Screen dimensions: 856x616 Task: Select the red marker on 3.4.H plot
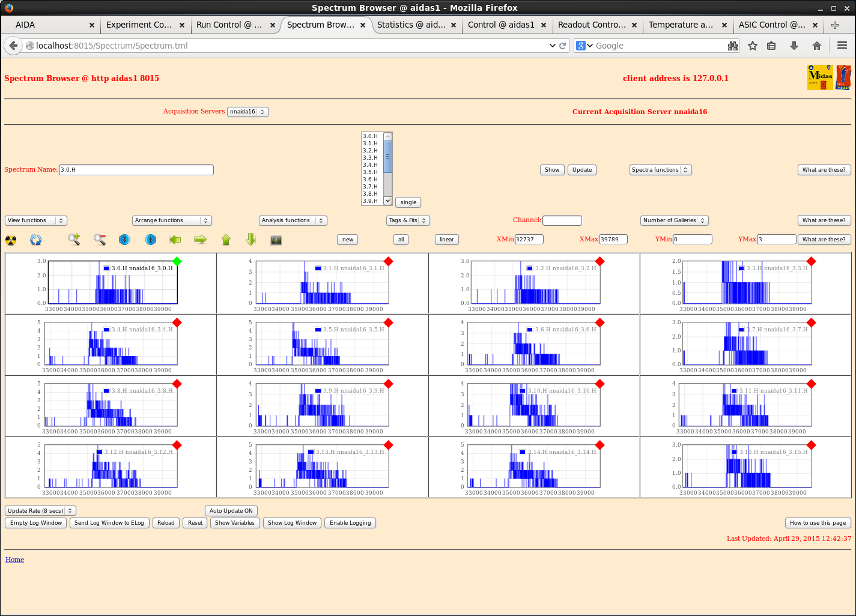click(177, 322)
